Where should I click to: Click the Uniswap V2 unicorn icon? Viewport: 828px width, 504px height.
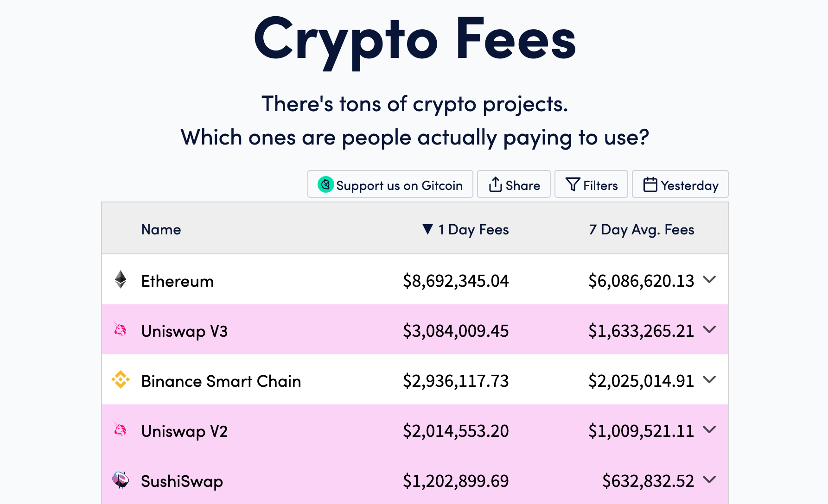[120, 430]
